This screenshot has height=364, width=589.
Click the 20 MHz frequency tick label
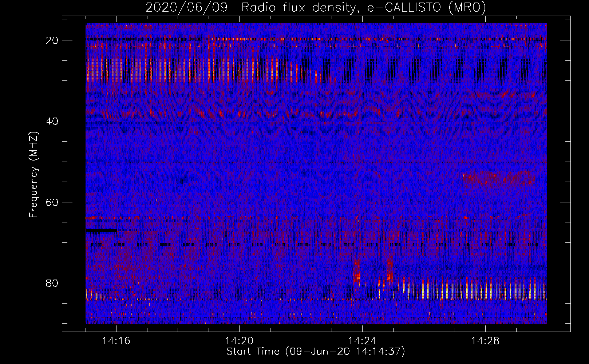52,40
